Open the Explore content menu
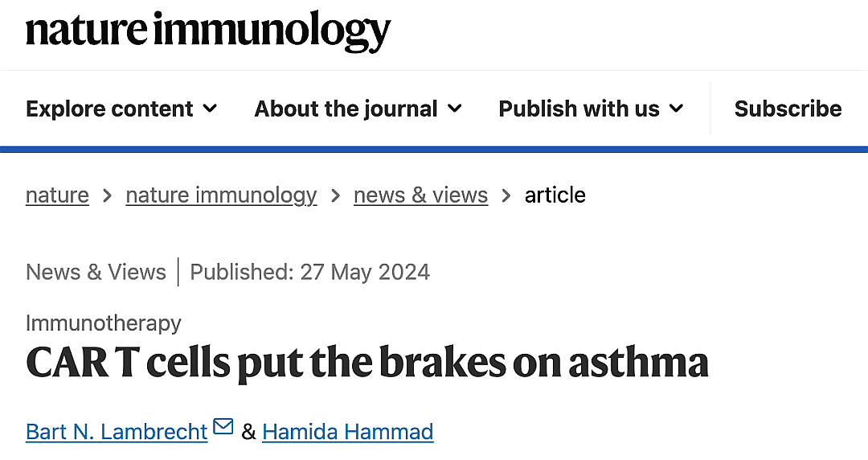 [x=121, y=109]
